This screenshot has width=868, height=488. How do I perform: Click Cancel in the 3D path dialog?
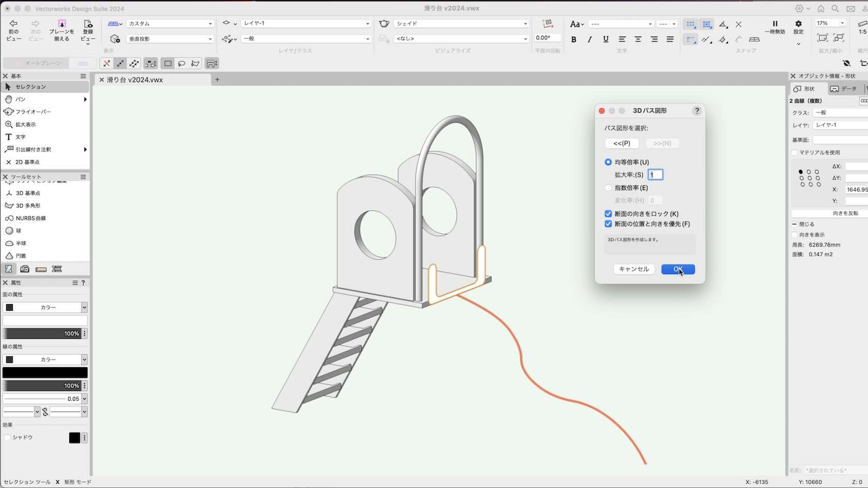pyautogui.click(x=634, y=269)
